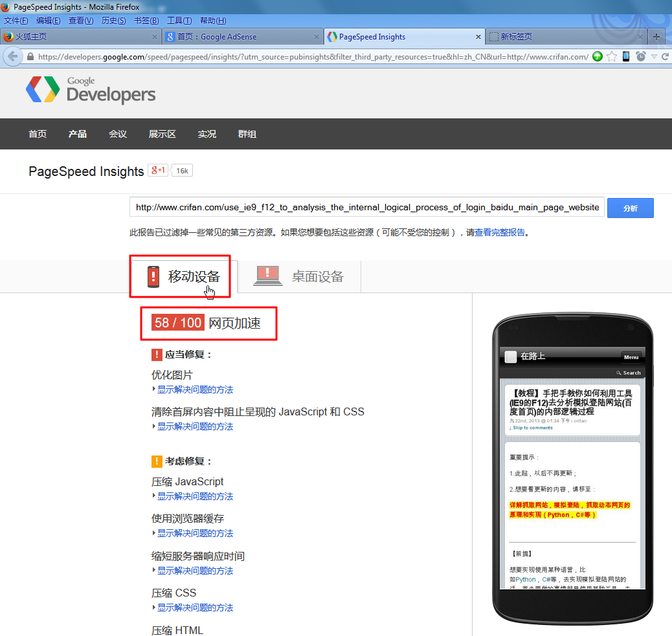The image size is (672, 636).
Task: Close the 新标签页 tab
Action: (x=640, y=37)
